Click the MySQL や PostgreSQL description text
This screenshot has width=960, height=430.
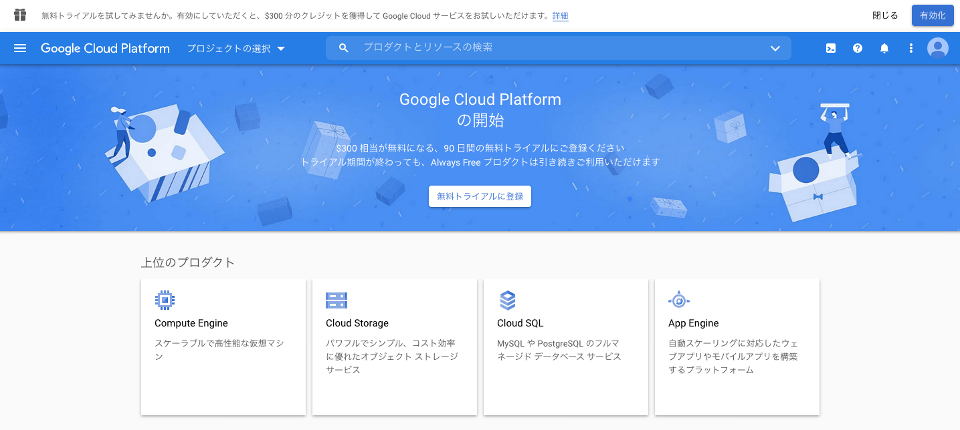[x=559, y=349]
